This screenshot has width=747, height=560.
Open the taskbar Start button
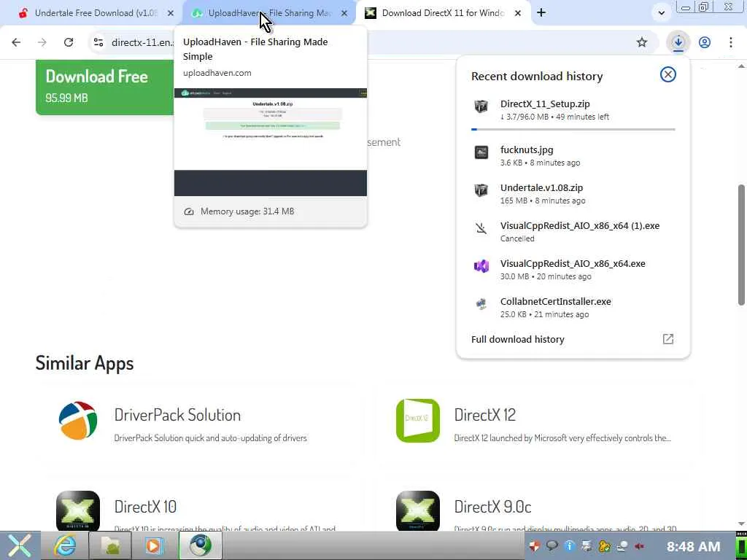coord(19,545)
